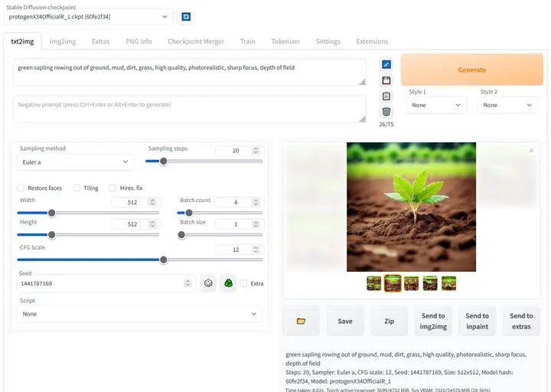Close the image preview with the X icon
Viewport: 551px width, 392px height.
pyautogui.click(x=531, y=150)
